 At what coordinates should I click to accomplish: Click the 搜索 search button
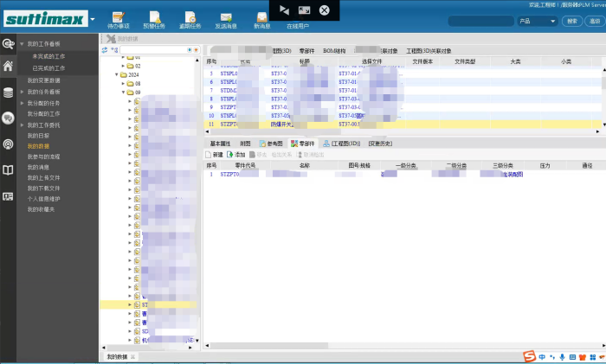coord(571,21)
